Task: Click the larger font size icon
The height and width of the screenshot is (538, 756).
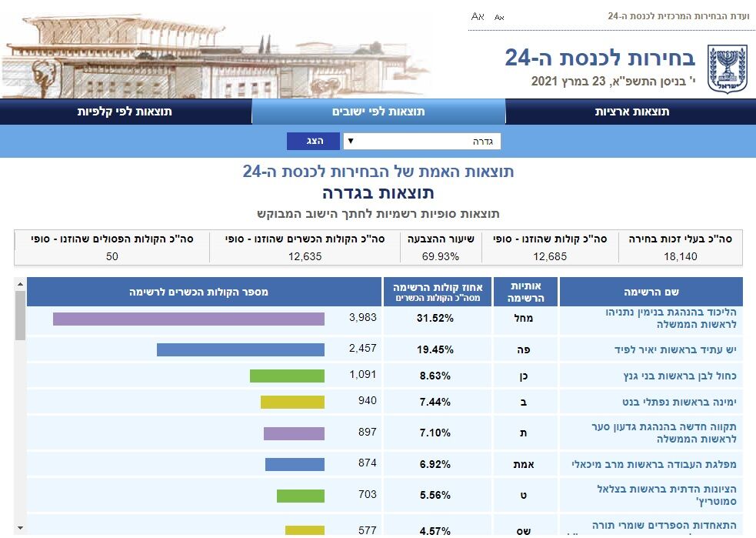Action: click(478, 16)
